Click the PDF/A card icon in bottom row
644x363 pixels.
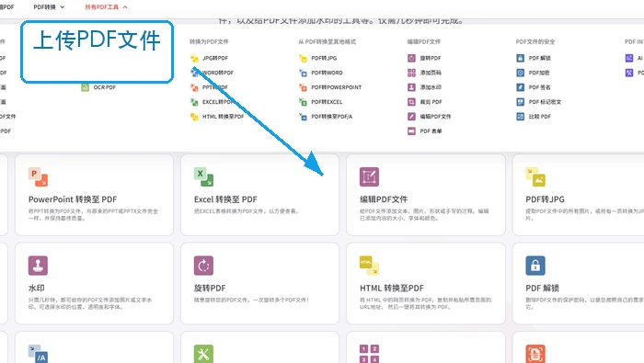click(x=39, y=354)
